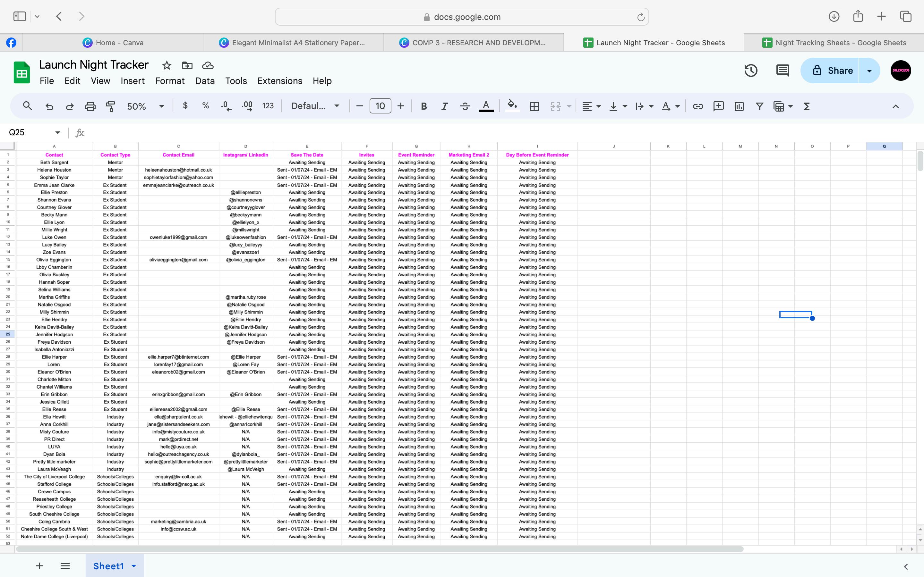
Task: Open the show all comments icon
Action: coord(782,71)
